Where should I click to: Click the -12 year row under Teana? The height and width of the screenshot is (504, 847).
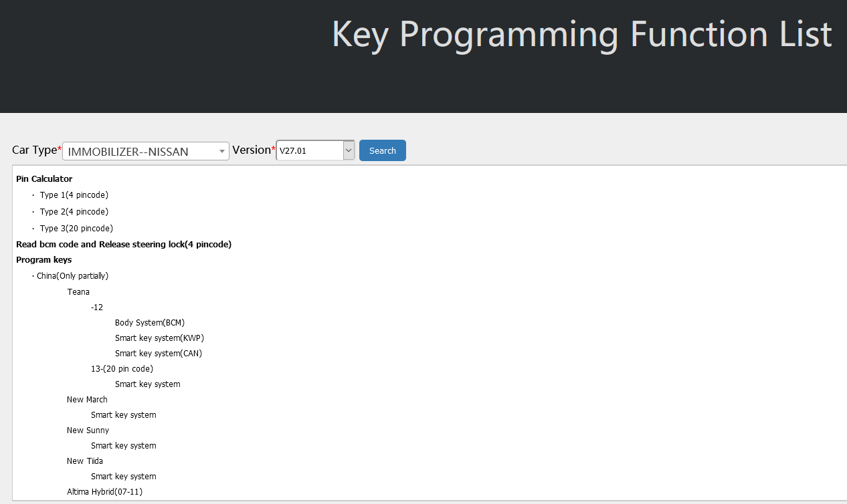[97, 307]
